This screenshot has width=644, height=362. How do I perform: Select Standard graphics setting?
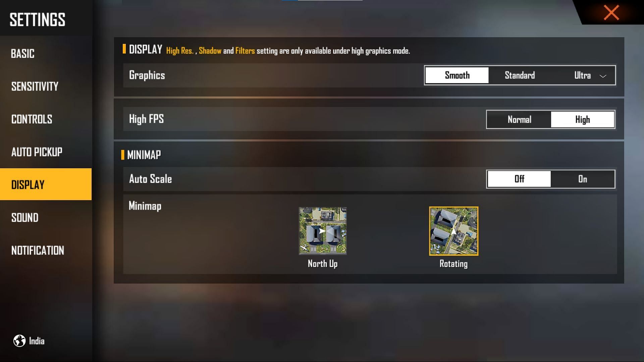[x=520, y=75]
